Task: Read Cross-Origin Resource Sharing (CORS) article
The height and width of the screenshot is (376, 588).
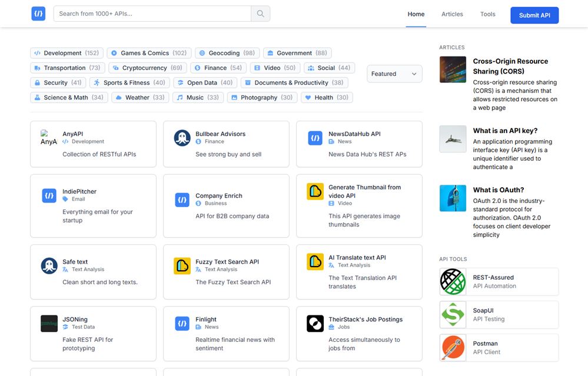Action: point(510,66)
